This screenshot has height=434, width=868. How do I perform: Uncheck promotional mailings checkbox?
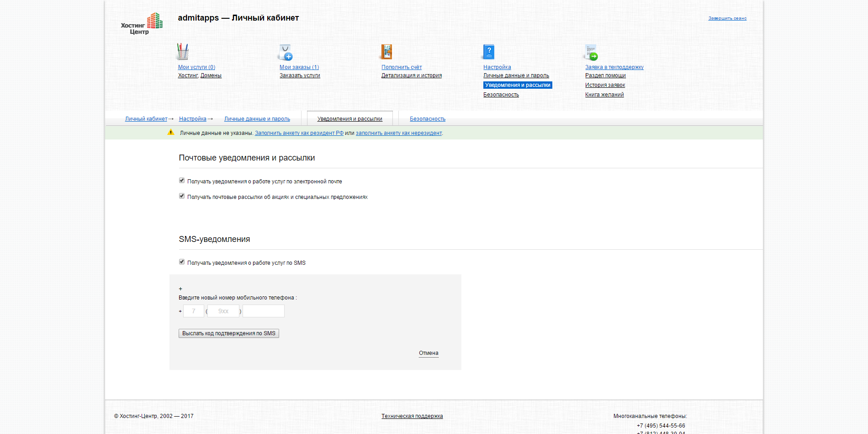[x=182, y=196]
